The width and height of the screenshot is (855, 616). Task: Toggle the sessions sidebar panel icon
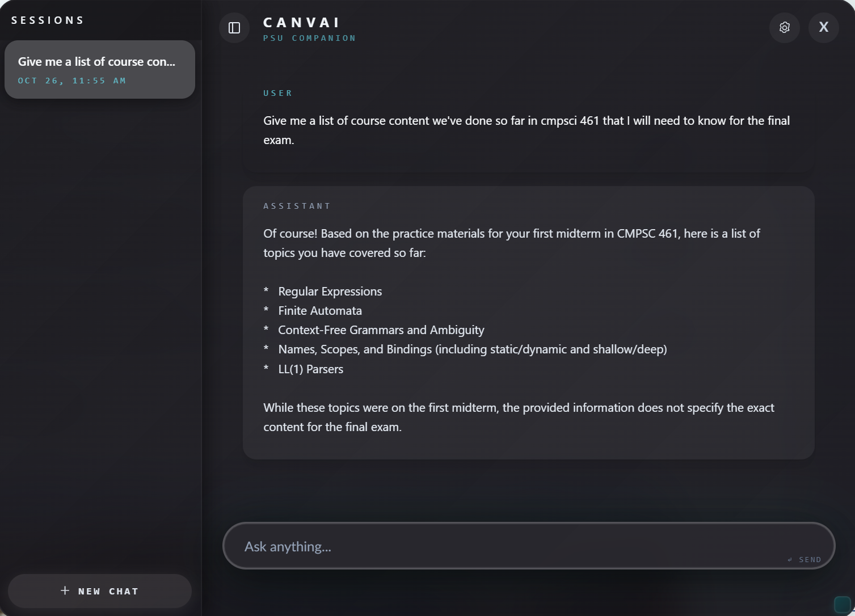pyautogui.click(x=234, y=28)
